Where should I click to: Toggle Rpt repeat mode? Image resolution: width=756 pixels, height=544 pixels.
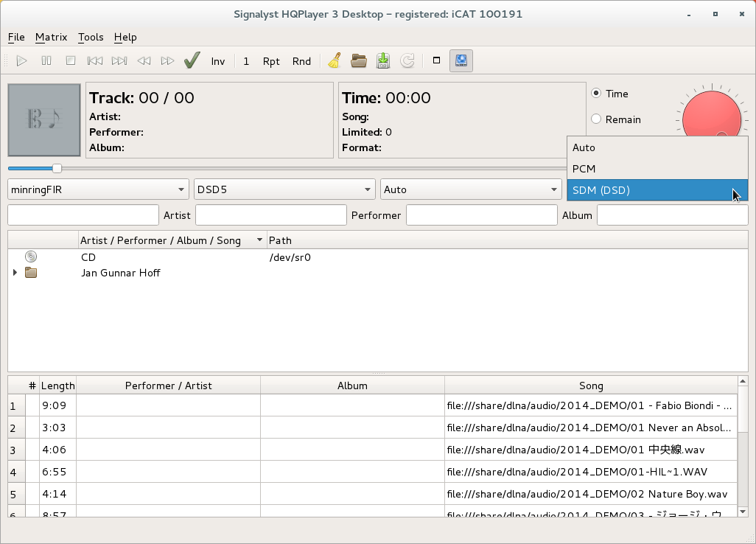271,61
